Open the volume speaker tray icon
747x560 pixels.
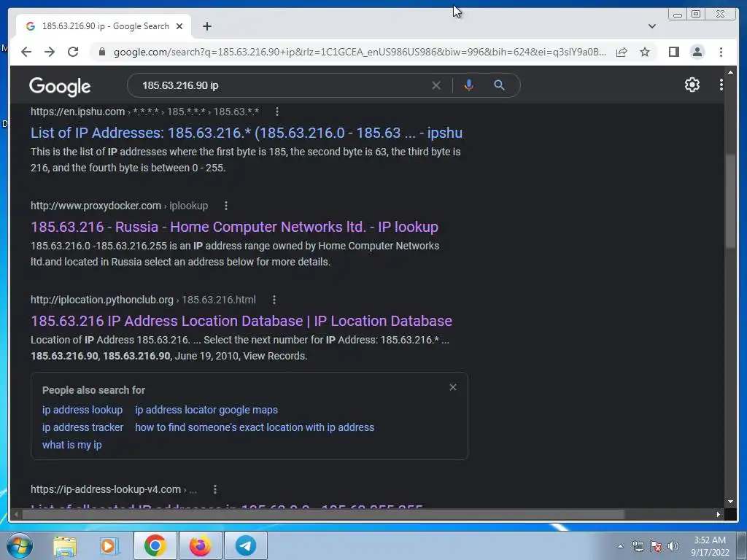[x=673, y=547]
